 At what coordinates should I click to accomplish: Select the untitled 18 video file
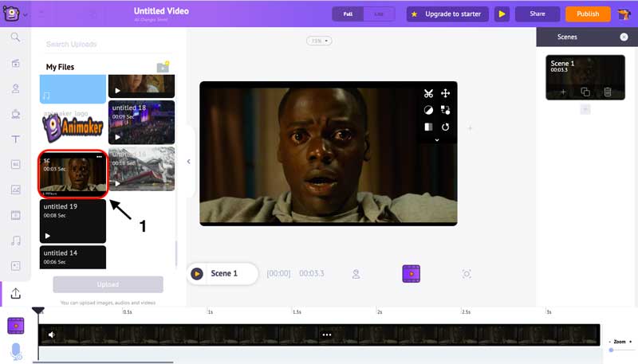tap(142, 123)
